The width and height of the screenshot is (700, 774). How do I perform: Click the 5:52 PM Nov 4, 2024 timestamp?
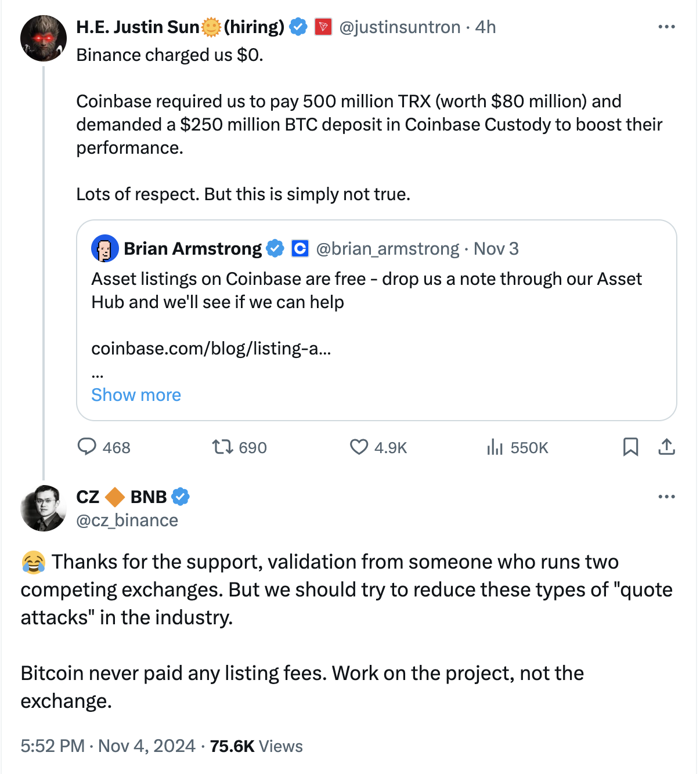click(108, 746)
